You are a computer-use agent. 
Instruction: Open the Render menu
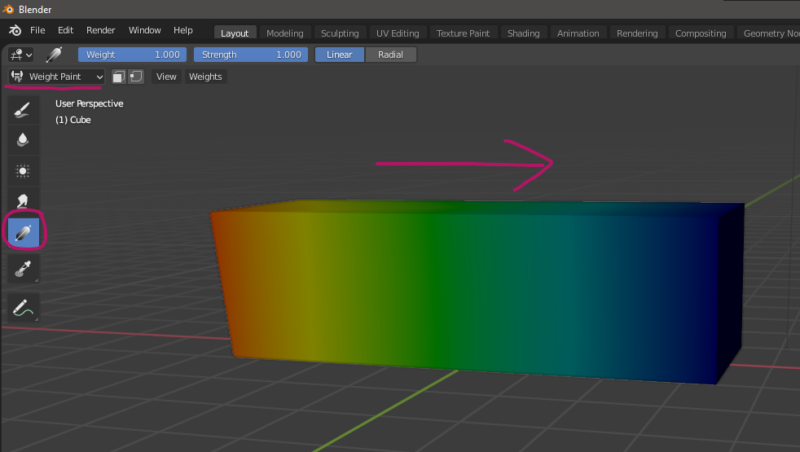click(x=101, y=30)
